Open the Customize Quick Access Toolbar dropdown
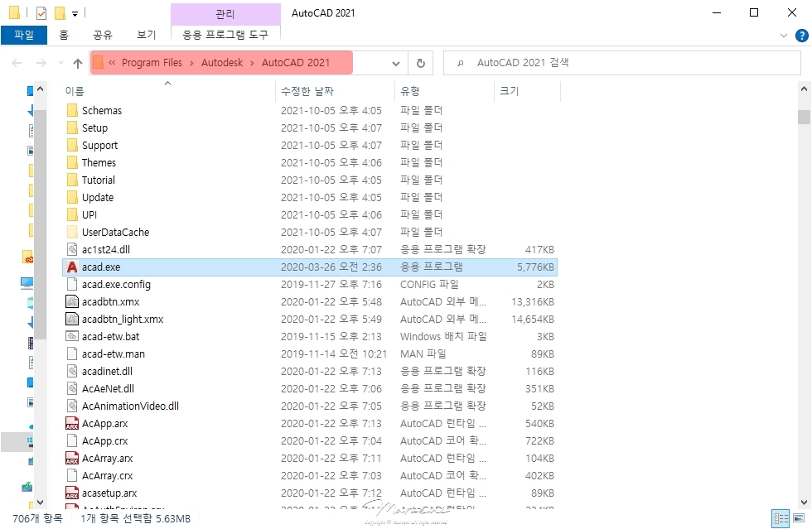This screenshot has width=812, height=529. click(75, 14)
